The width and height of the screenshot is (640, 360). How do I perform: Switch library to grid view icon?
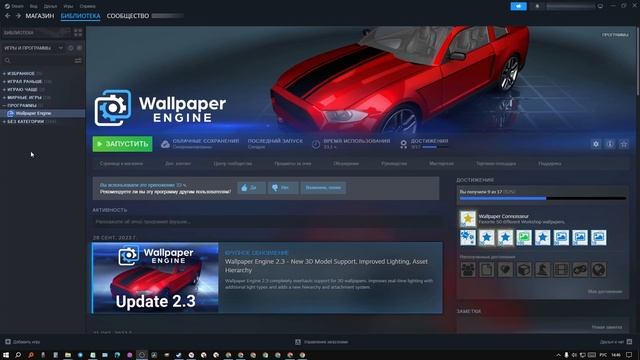[78, 32]
